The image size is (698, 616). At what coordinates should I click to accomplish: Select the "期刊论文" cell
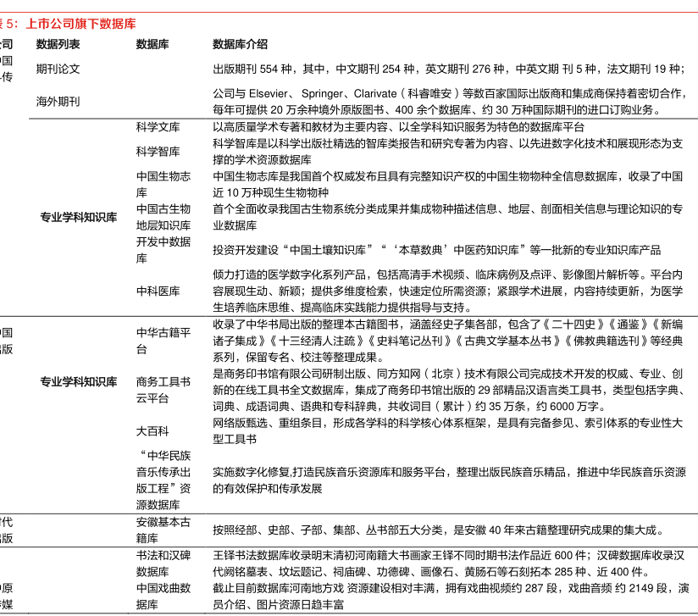[58, 69]
